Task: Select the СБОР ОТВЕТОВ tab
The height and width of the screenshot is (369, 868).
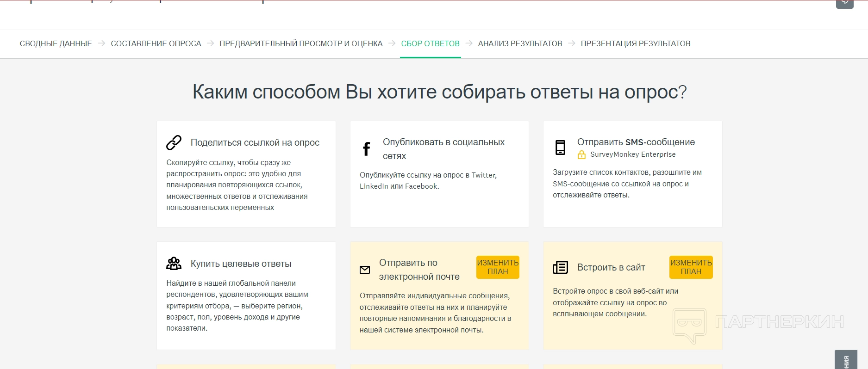Action: [430, 43]
